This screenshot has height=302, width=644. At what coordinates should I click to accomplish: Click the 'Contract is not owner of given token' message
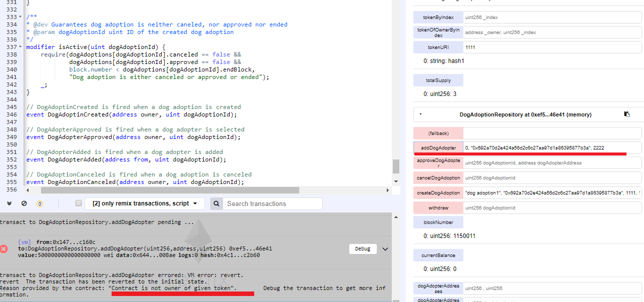pos(172,288)
